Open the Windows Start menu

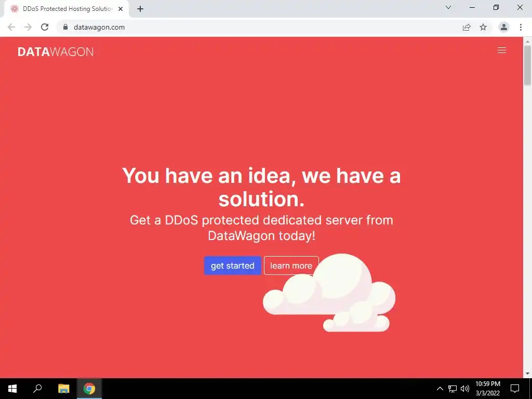tap(12, 389)
